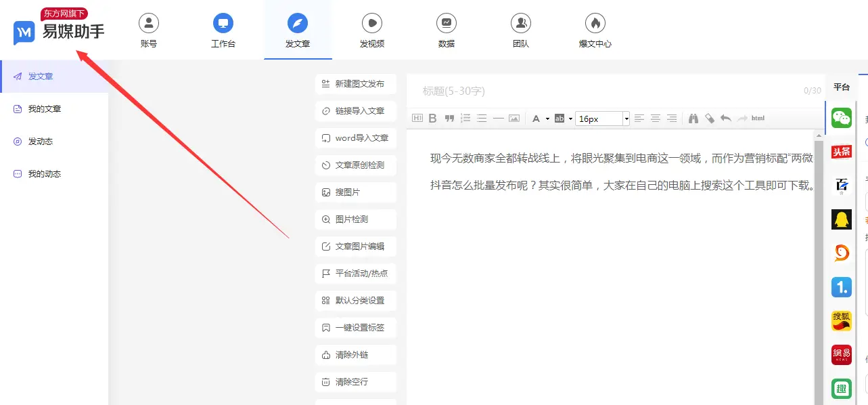Click the word导入文章 button
The height and width of the screenshot is (405, 868).
[356, 138]
